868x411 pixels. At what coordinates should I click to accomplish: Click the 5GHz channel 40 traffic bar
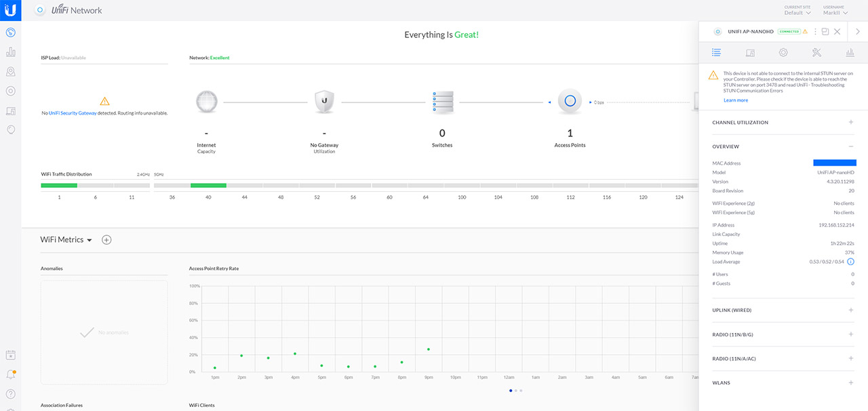click(x=208, y=185)
